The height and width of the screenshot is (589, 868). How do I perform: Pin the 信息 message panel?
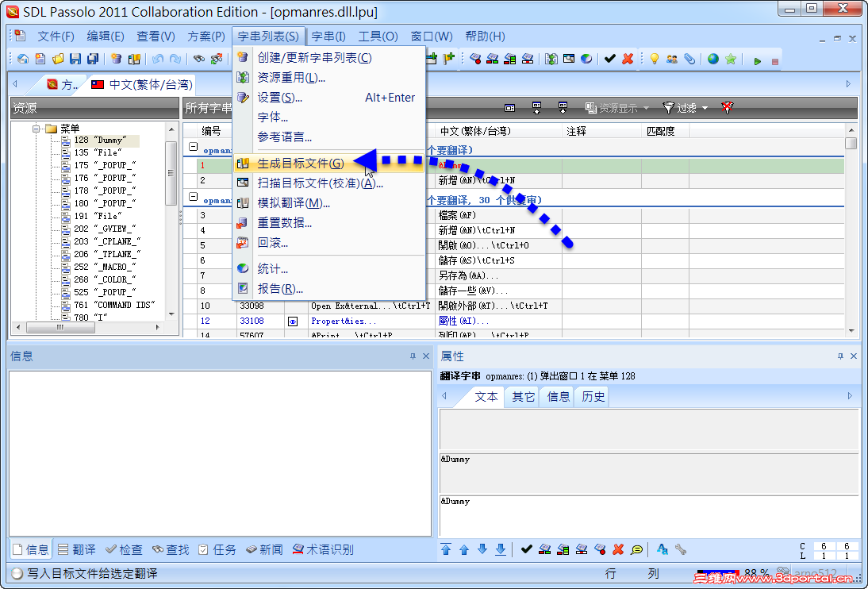(x=413, y=356)
